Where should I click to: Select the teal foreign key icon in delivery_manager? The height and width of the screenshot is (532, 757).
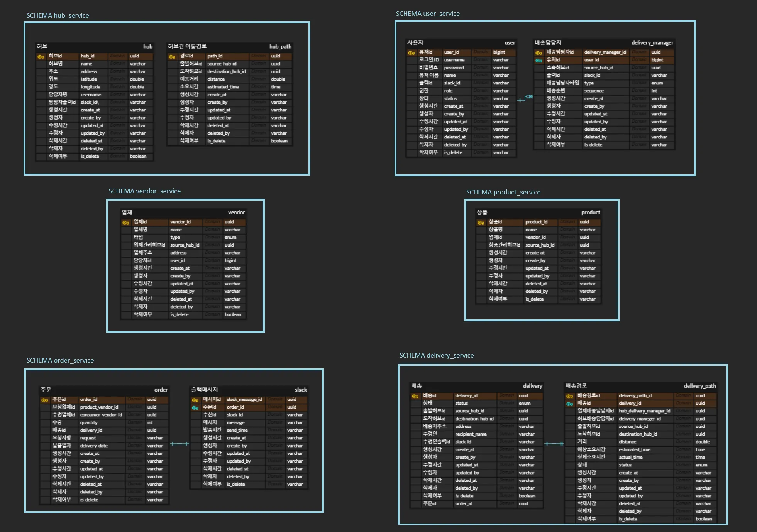(539, 60)
